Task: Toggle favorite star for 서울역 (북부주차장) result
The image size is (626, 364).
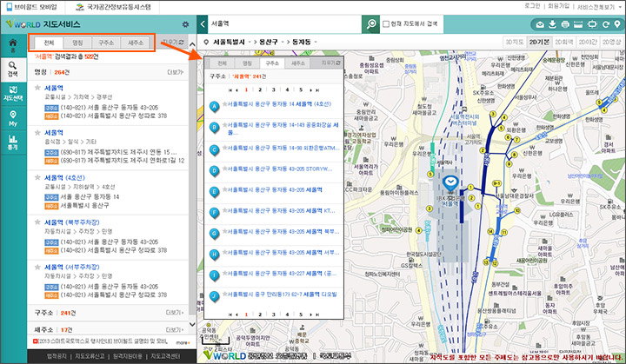Action: tap(37, 222)
